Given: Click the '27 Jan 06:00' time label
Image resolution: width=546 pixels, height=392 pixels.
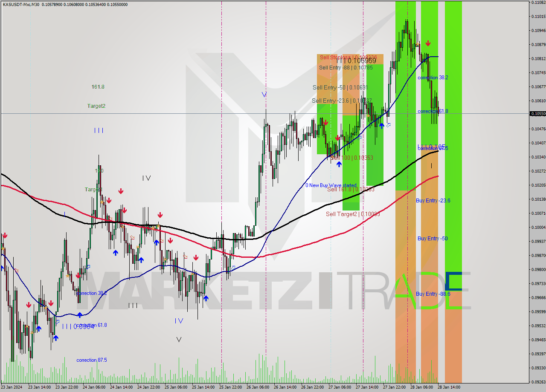Looking at the screenshot, I should (x=340, y=388).
